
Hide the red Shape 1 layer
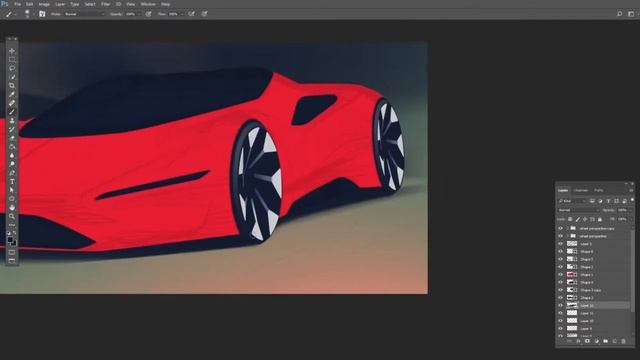point(560,275)
